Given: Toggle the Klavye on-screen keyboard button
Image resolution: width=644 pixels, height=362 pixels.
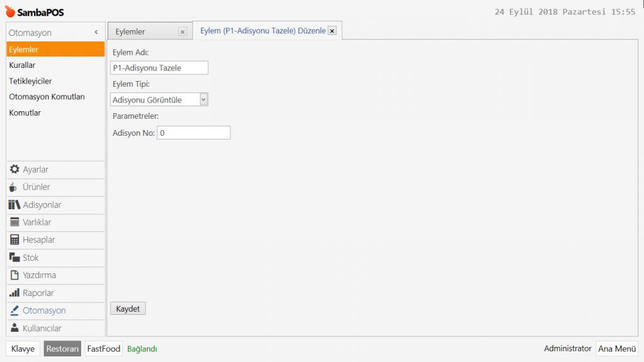Looking at the screenshot, I should tap(23, 349).
